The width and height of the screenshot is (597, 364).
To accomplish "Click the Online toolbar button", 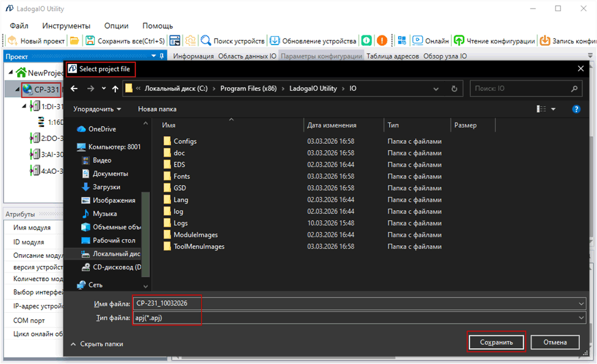I will (431, 40).
